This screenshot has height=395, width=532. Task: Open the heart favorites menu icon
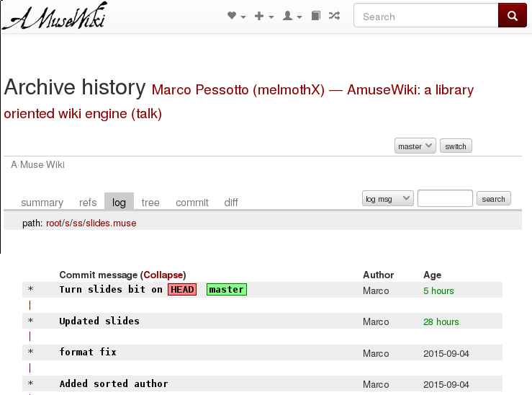[x=236, y=16]
